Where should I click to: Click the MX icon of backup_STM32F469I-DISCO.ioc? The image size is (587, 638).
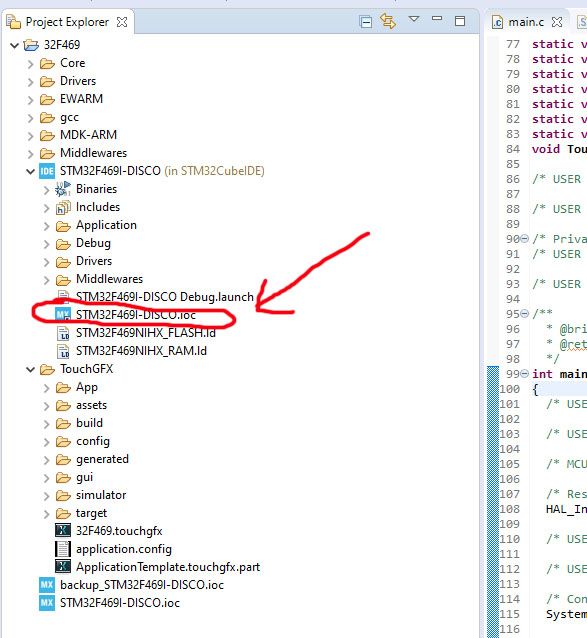[x=47, y=585]
